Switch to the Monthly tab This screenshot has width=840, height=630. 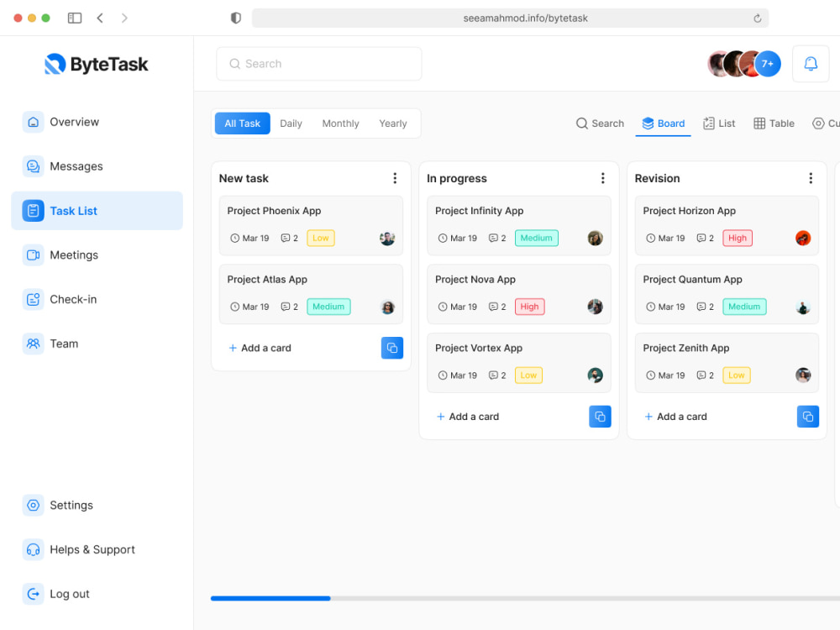(x=341, y=123)
